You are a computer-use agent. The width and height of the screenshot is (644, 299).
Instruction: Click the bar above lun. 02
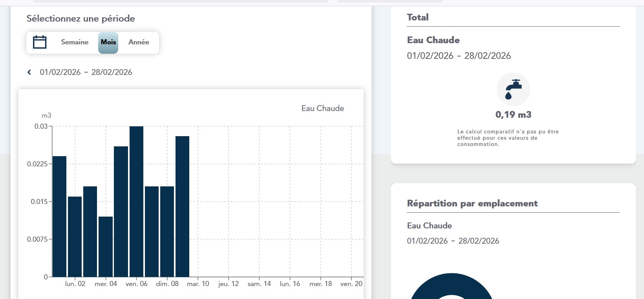pos(75,236)
